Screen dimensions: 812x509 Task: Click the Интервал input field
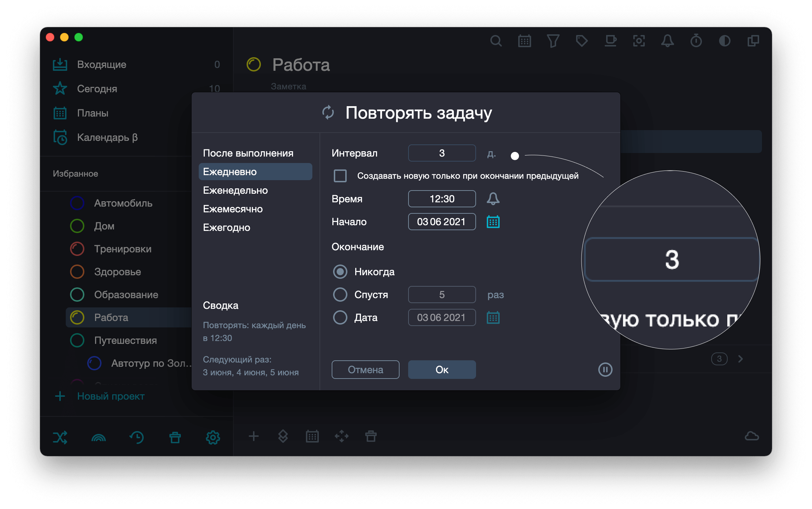tap(442, 153)
